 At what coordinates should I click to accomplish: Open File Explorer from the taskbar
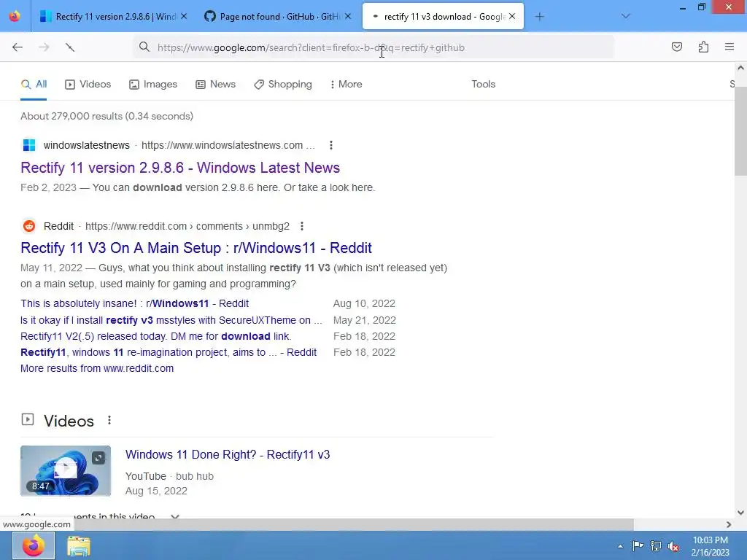coord(78,545)
